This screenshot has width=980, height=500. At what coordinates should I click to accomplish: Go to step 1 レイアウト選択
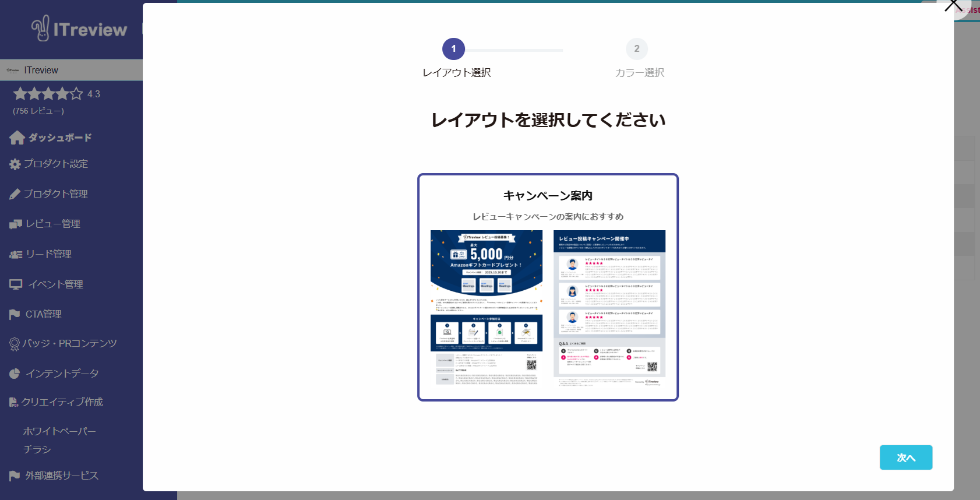[x=453, y=49]
